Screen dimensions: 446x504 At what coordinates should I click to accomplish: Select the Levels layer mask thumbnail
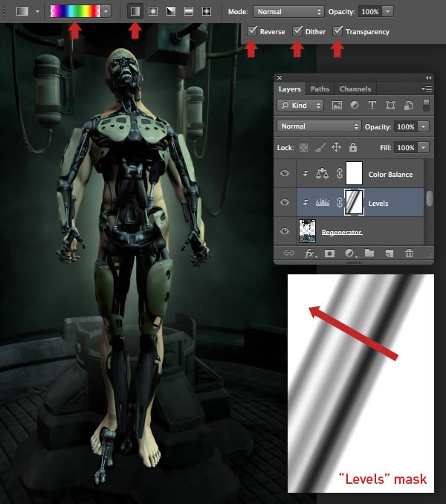click(354, 202)
